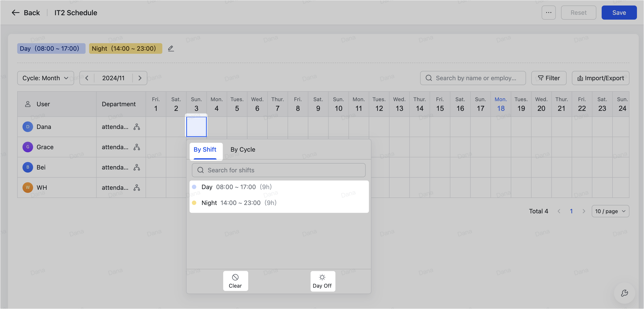Switch to the By Cycle tab
Screen dimensions: 644x309
tap(243, 150)
